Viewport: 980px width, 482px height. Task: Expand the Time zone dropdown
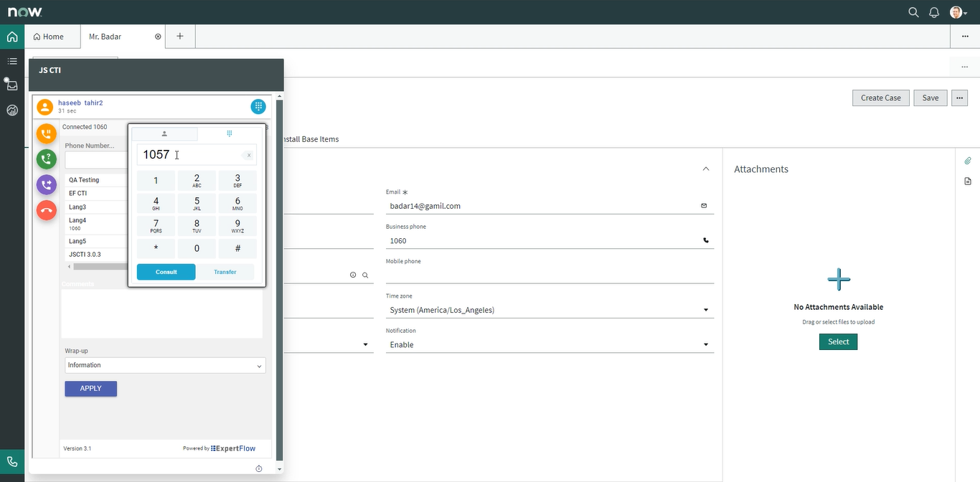click(x=550, y=311)
